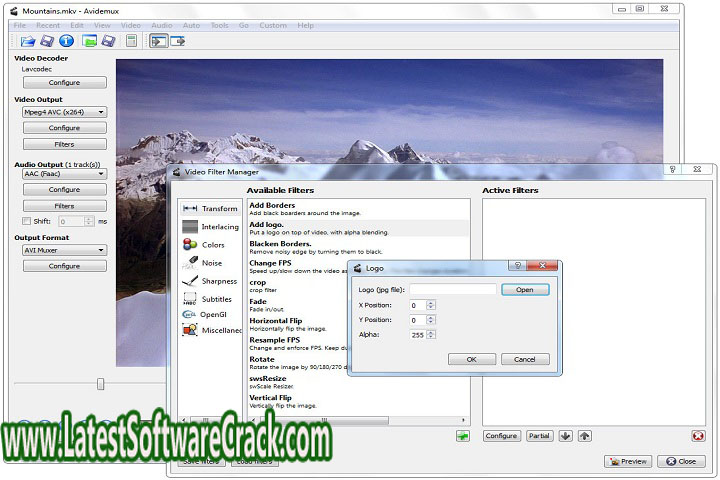The width and height of the screenshot is (720, 480).
Task: Toggle the audio Shift checkbox
Action: (27, 221)
